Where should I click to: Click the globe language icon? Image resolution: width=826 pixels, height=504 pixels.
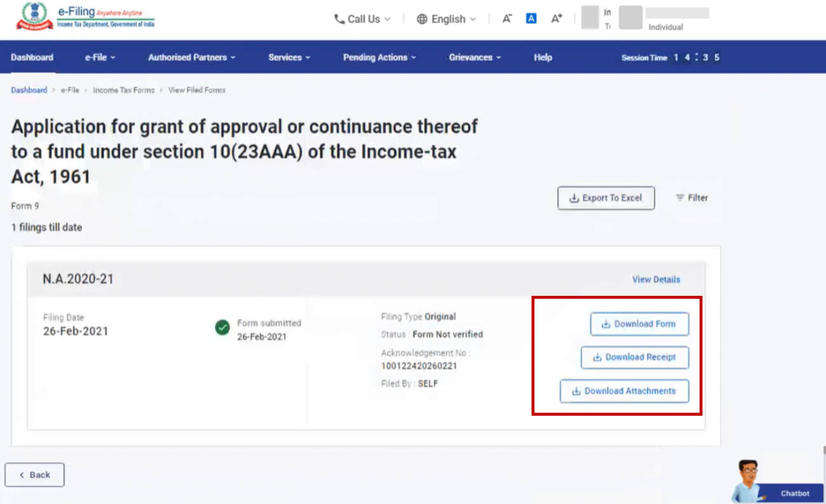(x=422, y=18)
